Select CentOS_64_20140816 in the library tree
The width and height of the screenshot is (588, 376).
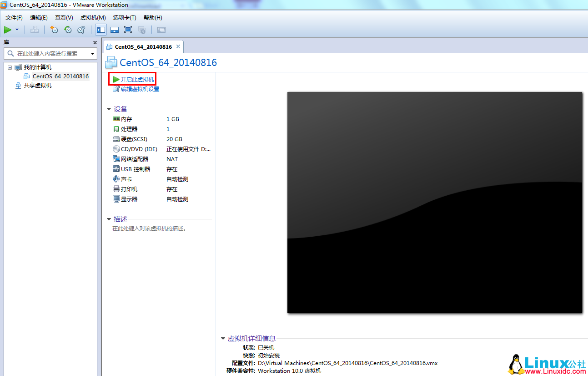pyautogui.click(x=60, y=76)
